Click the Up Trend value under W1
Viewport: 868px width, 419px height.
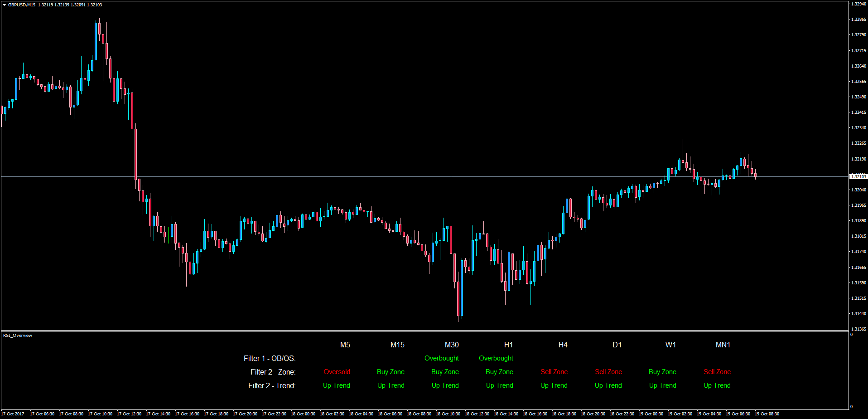coord(663,385)
